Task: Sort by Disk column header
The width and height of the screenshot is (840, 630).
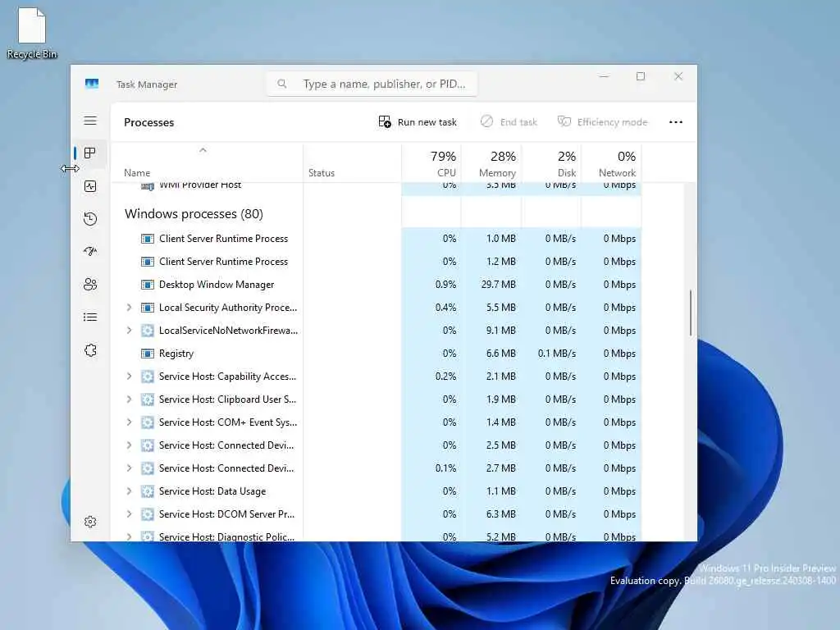Action: (x=551, y=163)
